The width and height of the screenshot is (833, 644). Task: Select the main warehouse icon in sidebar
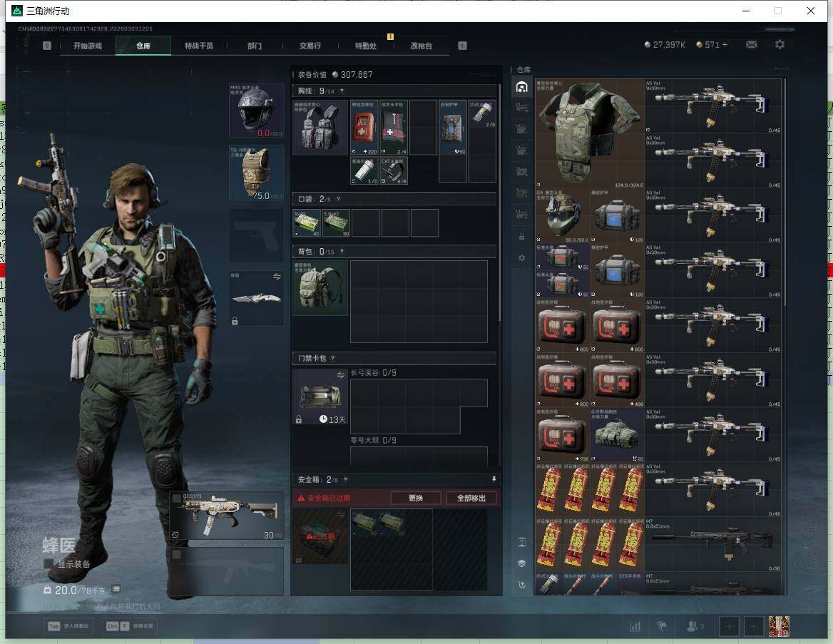point(521,87)
